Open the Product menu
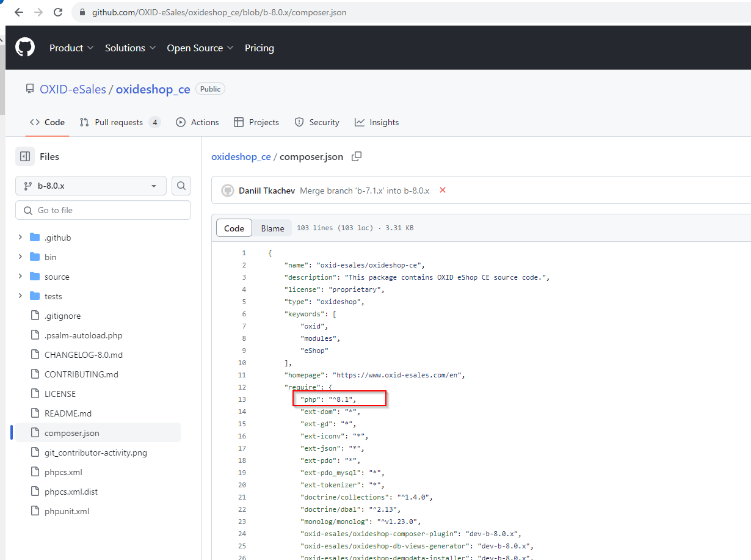This screenshot has height=560, width=751. [71, 48]
